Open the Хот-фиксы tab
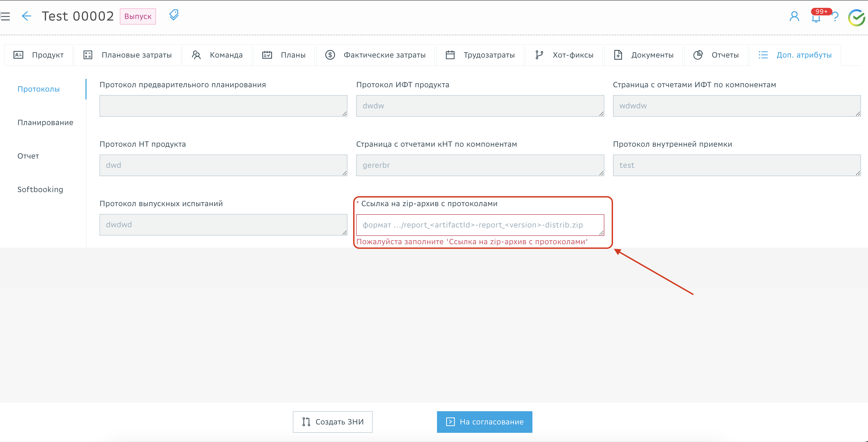Viewport: 868px width, 442px height. pos(564,55)
